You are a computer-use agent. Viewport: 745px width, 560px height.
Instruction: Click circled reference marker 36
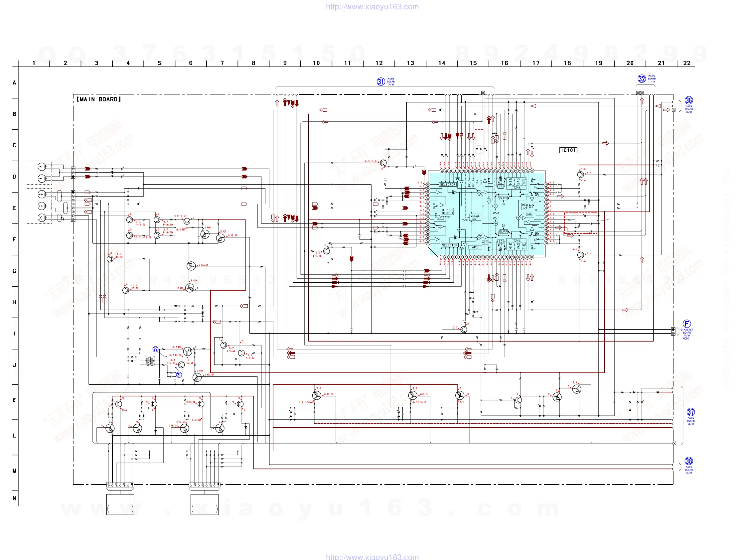[x=688, y=100]
